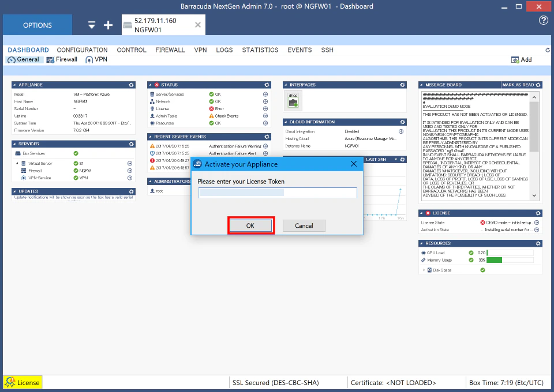554x392 pixels.
Task: Add a new connection tab with plus icon
Action: pyautogui.click(x=108, y=25)
